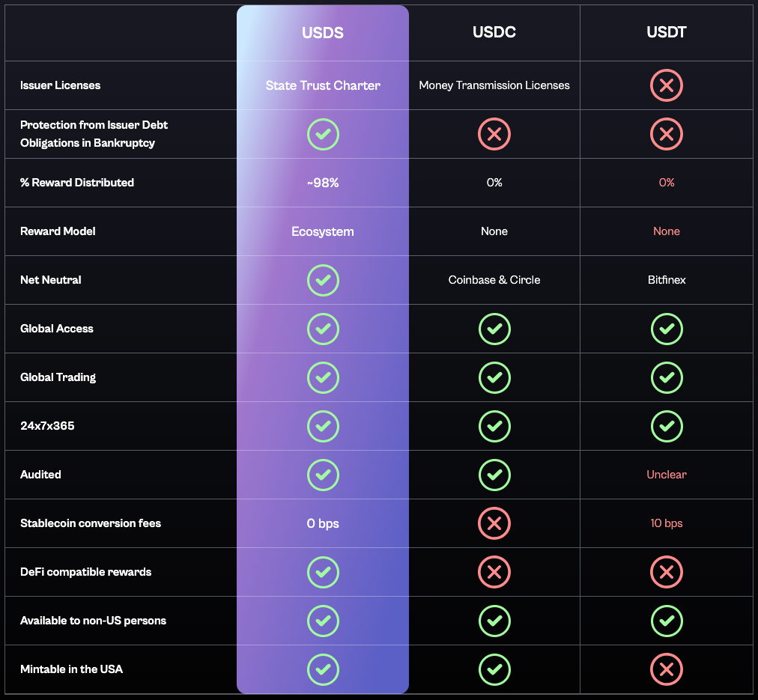
Task: Click the USDC red X for conversion fees
Action: coord(494,523)
